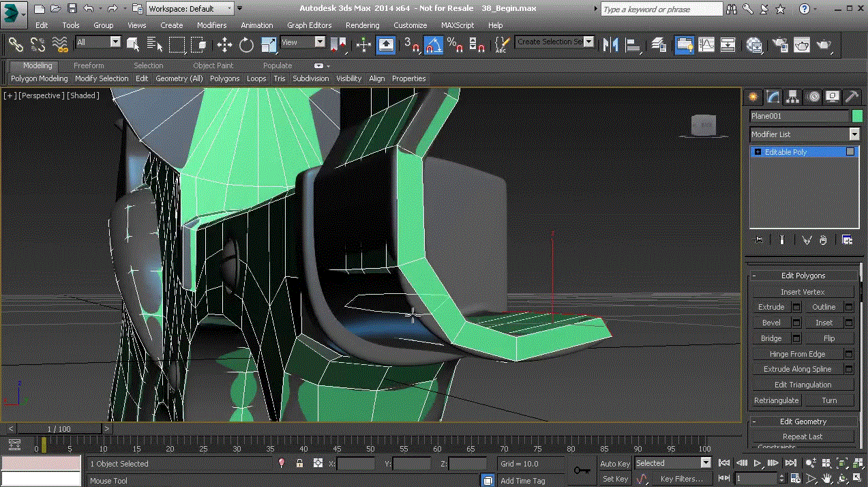Click the Select and Manipulate icon
The width and height of the screenshot is (868, 487).
coord(363,45)
